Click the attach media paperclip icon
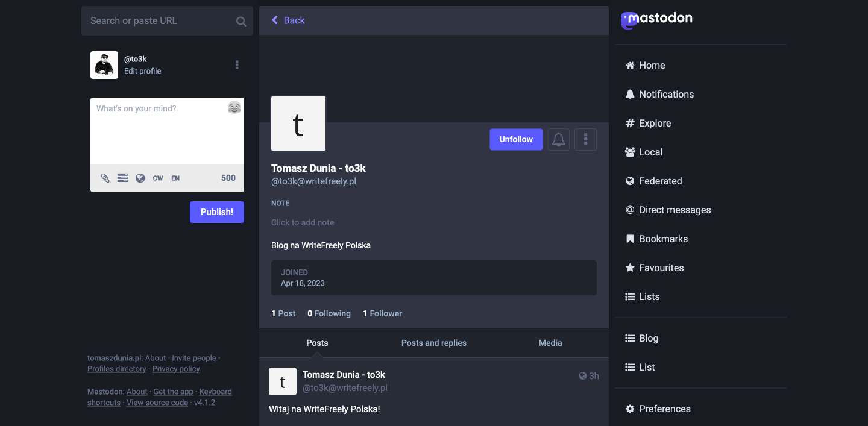Screen dimensions: 868x426 [105, 178]
